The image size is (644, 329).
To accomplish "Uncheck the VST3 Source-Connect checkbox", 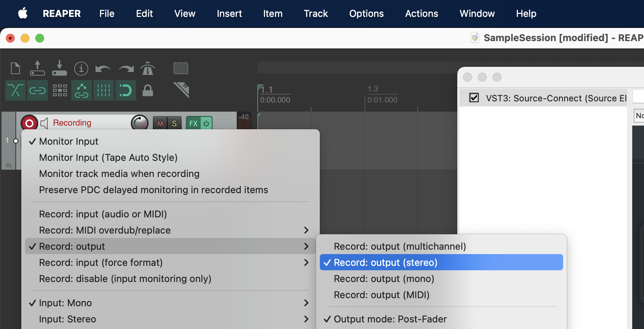I will pyautogui.click(x=474, y=98).
